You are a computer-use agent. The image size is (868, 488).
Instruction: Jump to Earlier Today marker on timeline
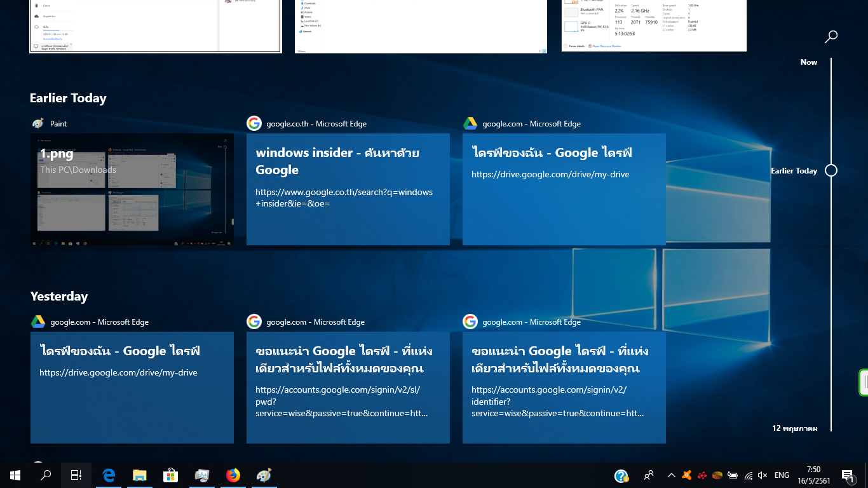831,170
